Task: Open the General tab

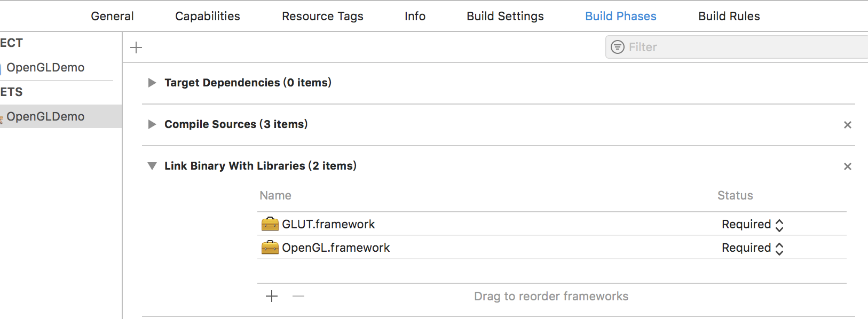Action: pyautogui.click(x=112, y=16)
